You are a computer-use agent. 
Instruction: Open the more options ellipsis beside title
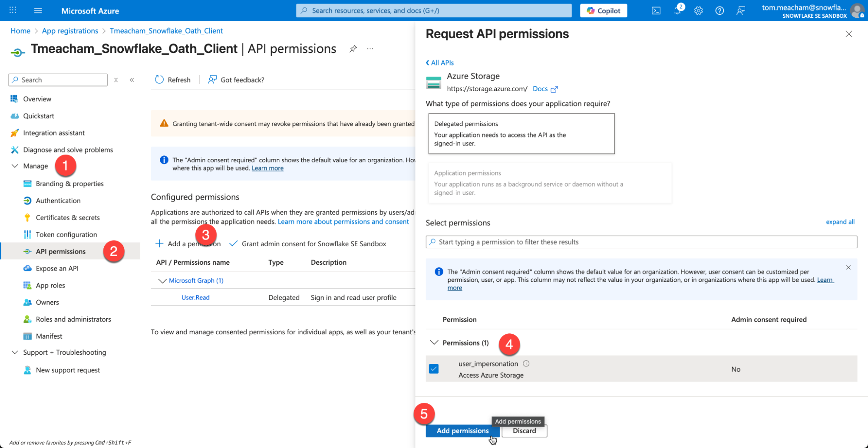[x=370, y=49]
